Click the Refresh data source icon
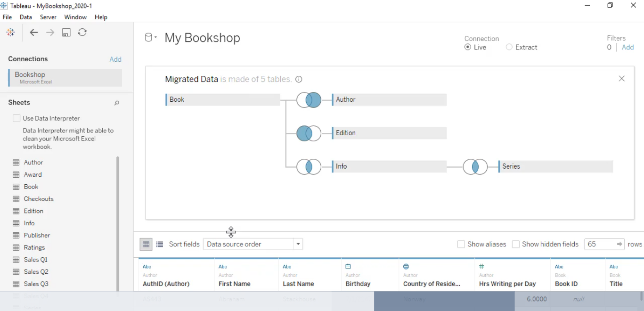This screenshot has height=311, width=644. [x=82, y=32]
